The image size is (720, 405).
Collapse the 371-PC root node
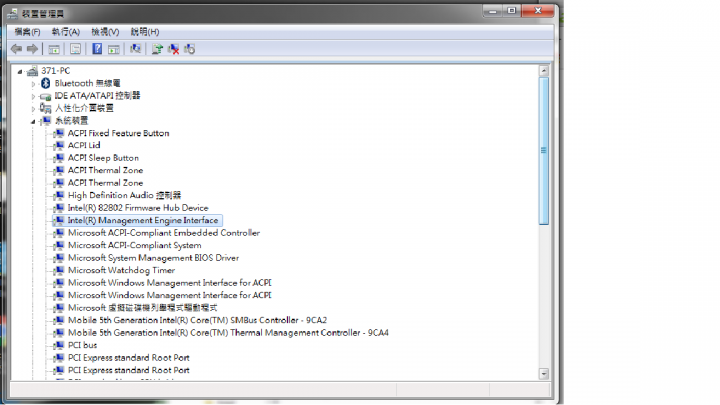[x=20, y=71]
